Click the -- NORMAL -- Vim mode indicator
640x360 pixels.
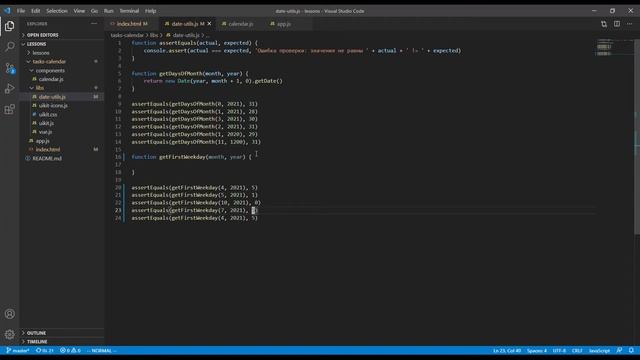[x=102, y=351]
